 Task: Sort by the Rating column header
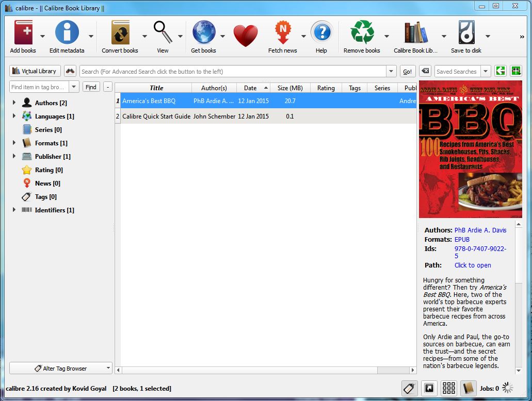tap(326, 88)
